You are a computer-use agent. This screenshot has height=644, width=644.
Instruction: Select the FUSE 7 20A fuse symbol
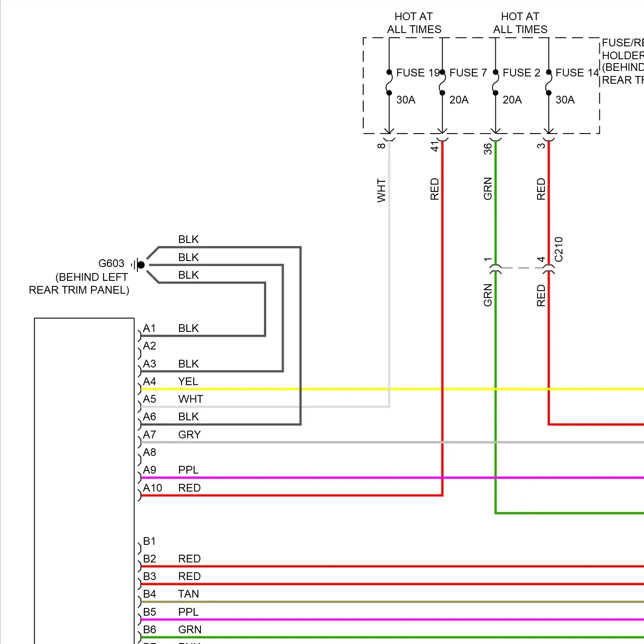[x=442, y=82]
